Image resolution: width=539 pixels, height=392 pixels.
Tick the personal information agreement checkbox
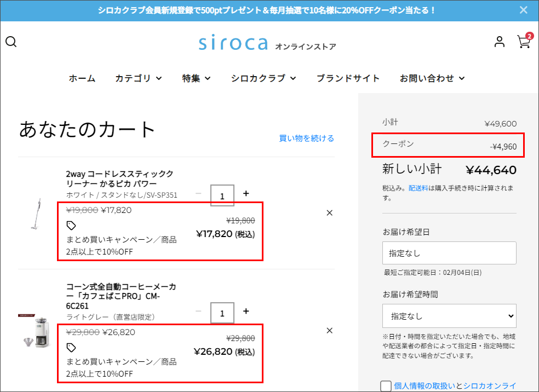point(386,386)
